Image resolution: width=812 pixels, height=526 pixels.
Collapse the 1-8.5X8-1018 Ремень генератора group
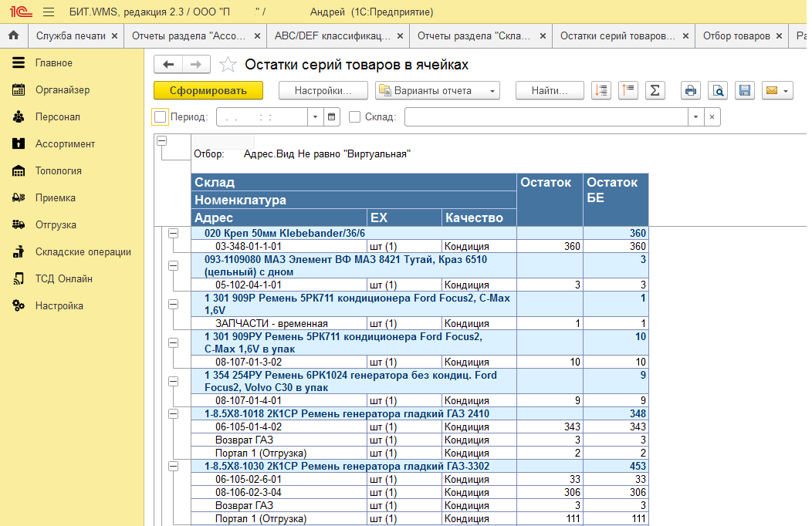tap(173, 414)
